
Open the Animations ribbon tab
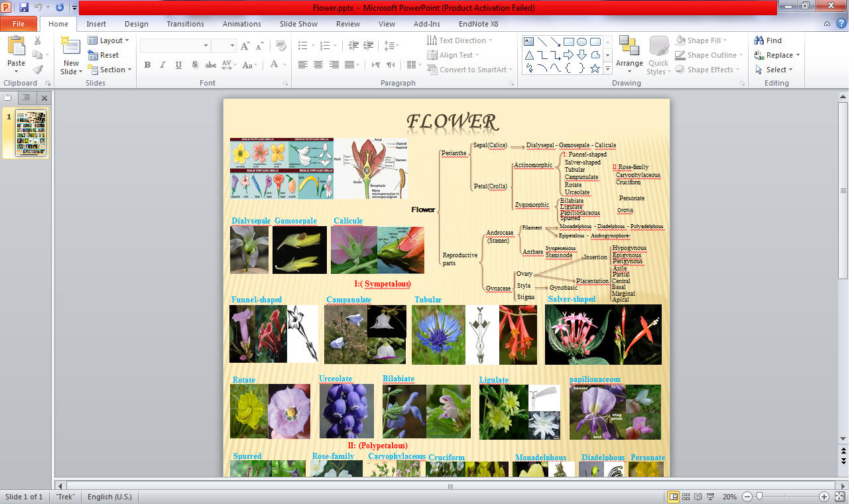pos(241,24)
